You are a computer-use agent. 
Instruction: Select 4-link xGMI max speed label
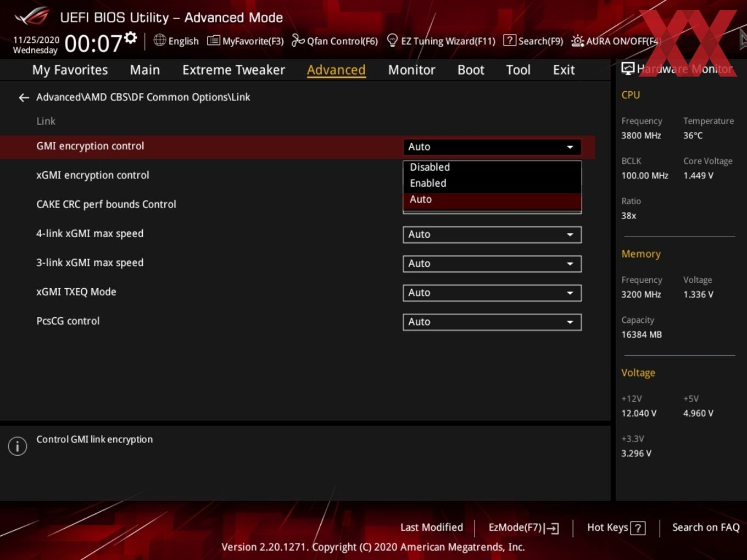pos(90,233)
